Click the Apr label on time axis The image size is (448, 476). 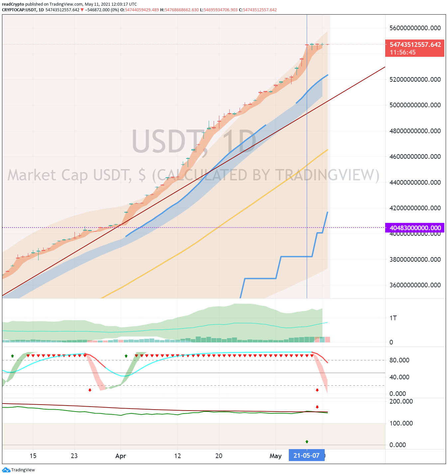click(121, 456)
